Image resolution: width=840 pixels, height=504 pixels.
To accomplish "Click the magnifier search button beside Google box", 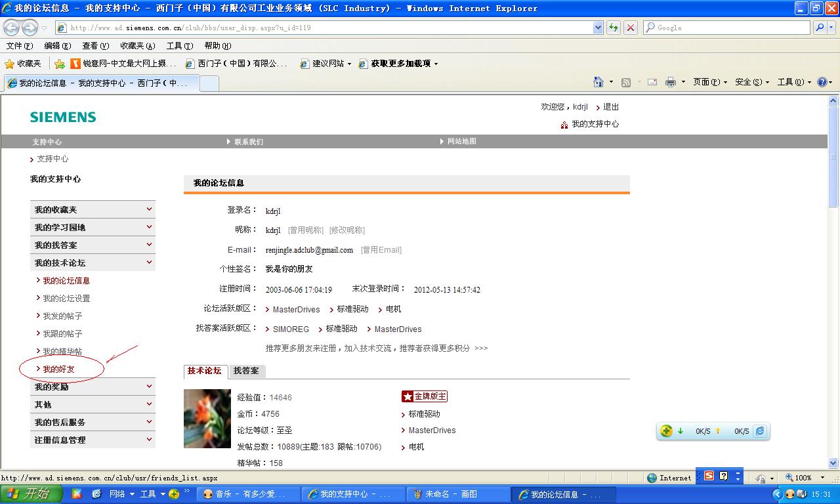I will (819, 28).
